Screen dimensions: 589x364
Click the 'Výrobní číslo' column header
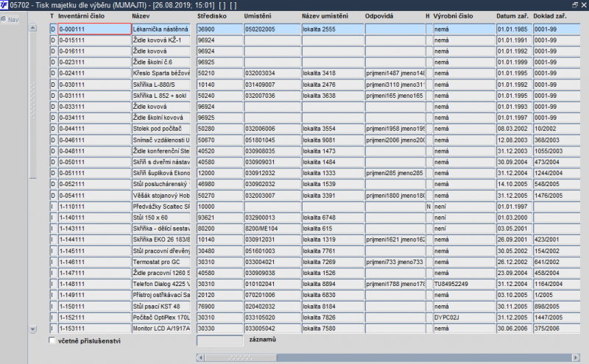(453, 16)
